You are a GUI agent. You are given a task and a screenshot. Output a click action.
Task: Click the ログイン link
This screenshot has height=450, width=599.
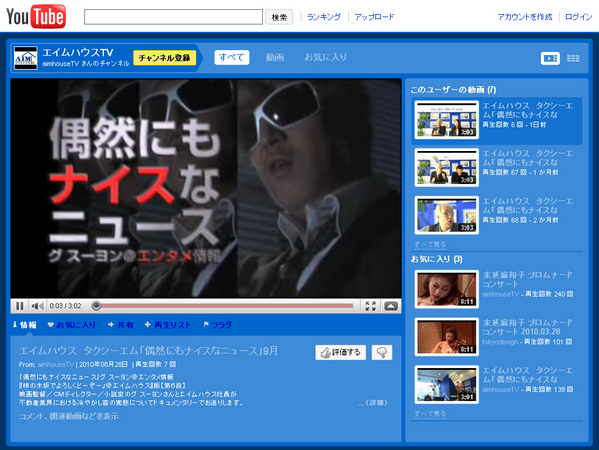click(x=578, y=17)
